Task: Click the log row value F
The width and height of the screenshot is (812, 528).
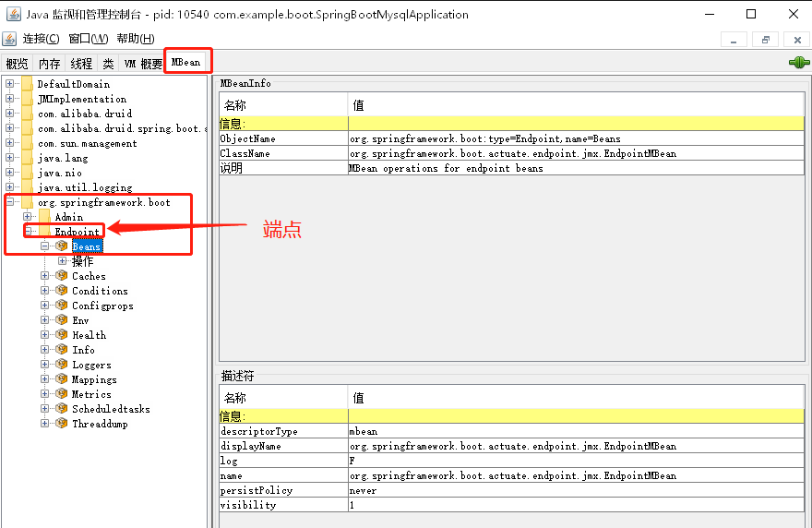Action: click(576, 461)
